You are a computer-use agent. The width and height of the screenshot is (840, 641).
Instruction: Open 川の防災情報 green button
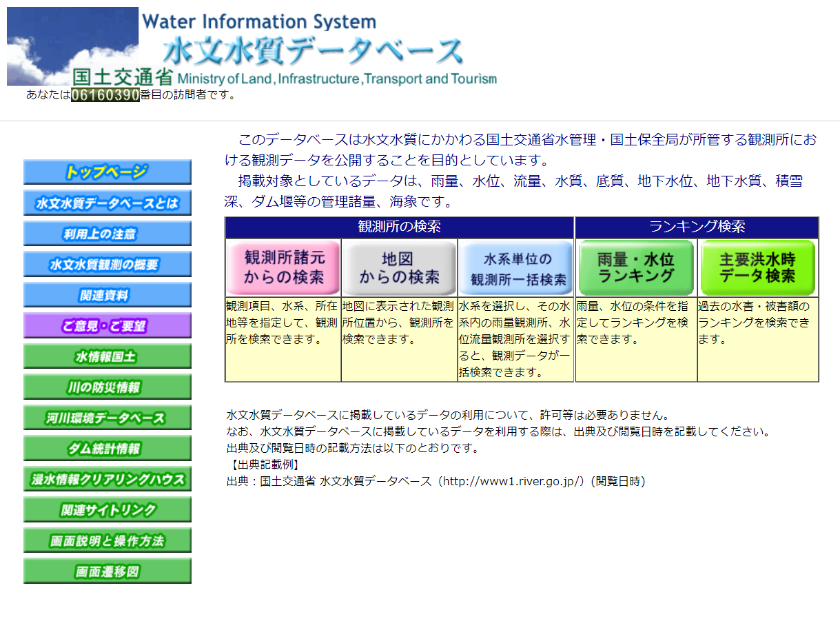[x=107, y=387]
